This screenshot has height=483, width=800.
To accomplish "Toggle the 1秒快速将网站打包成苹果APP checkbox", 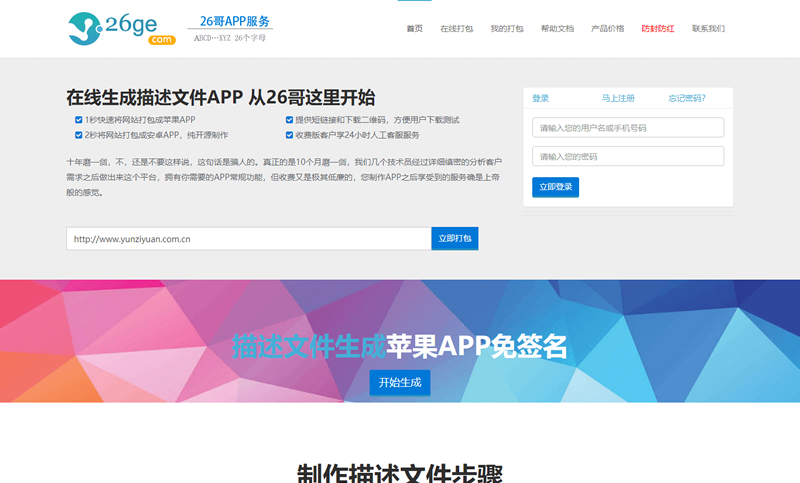I will (79, 120).
